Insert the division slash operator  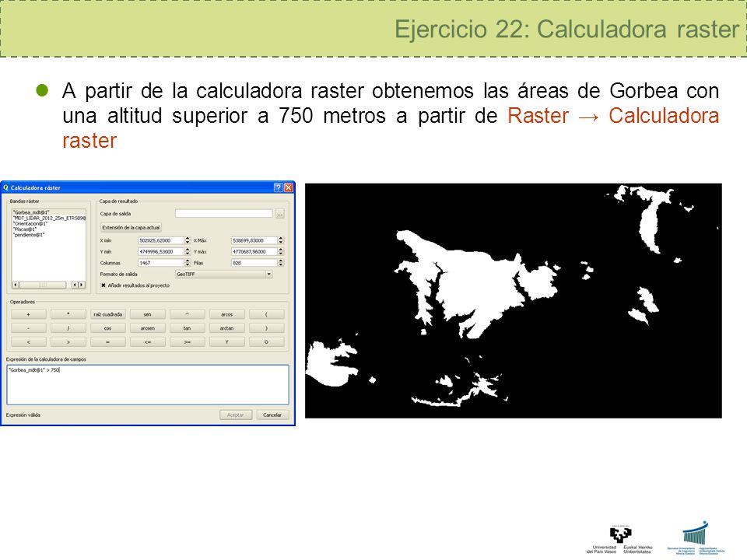coord(68,328)
